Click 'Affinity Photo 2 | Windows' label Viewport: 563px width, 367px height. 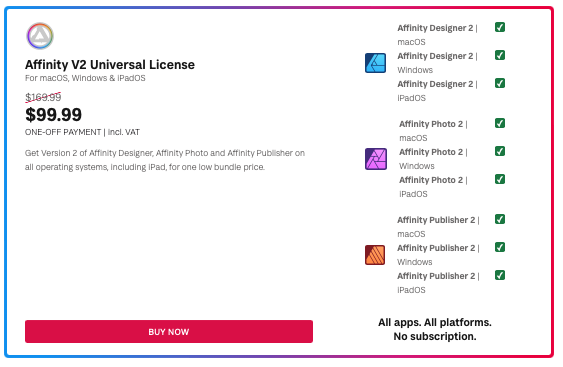[433, 159]
